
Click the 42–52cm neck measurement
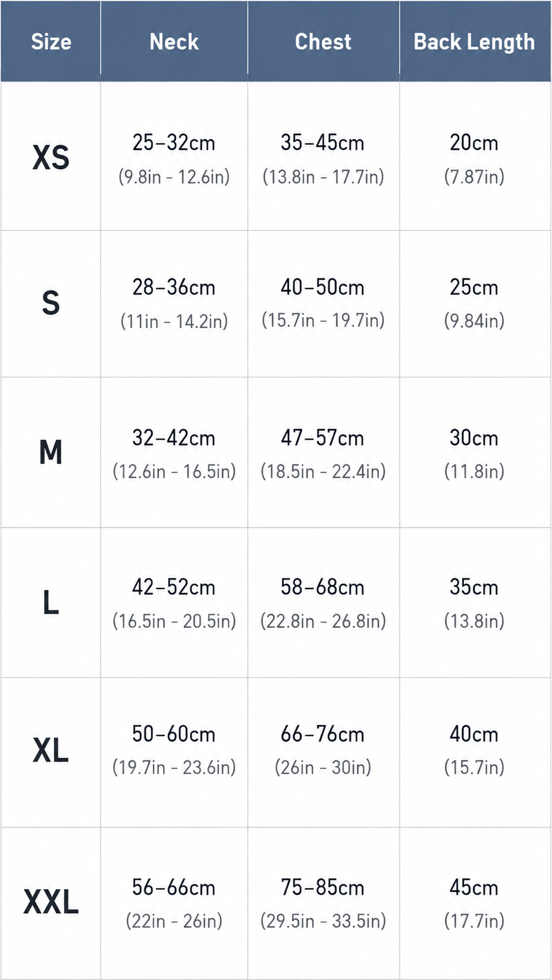pos(174,587)
